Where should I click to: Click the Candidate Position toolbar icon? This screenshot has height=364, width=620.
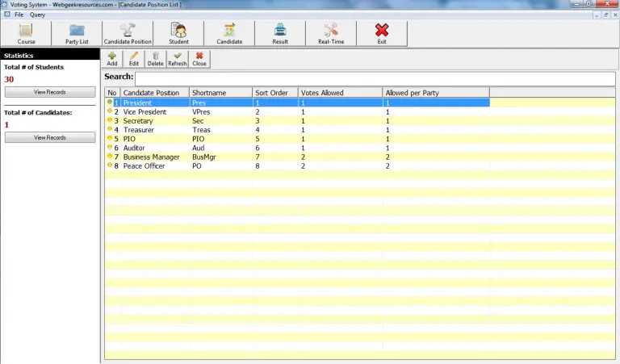pyautogui.click(x=127, y=33)
